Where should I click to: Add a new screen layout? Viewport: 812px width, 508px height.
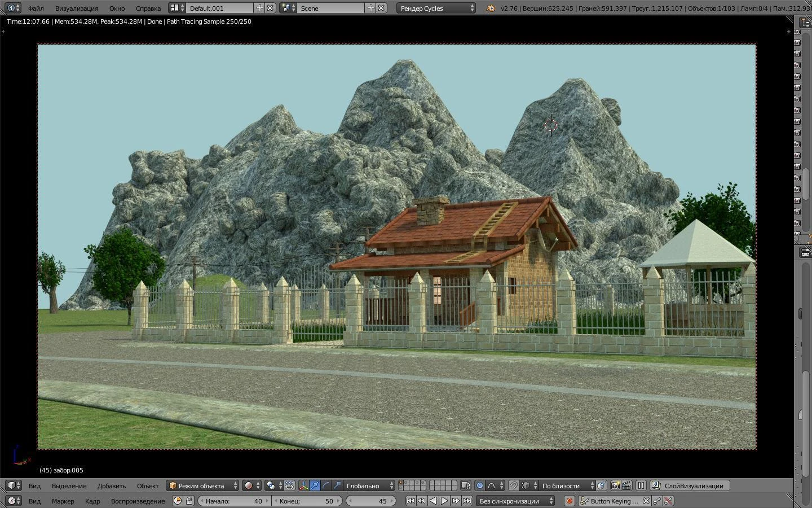pos(259,8)
